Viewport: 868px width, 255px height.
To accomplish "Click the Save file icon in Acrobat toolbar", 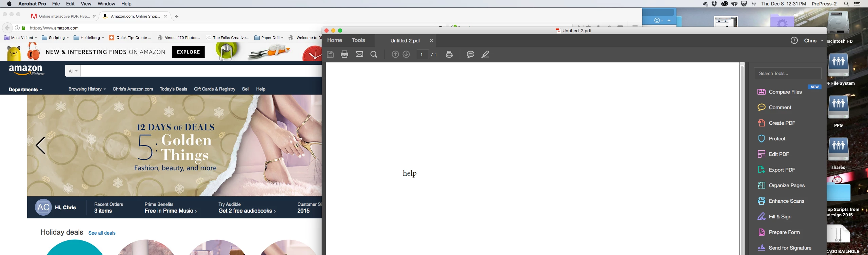I will click(330, 54).
